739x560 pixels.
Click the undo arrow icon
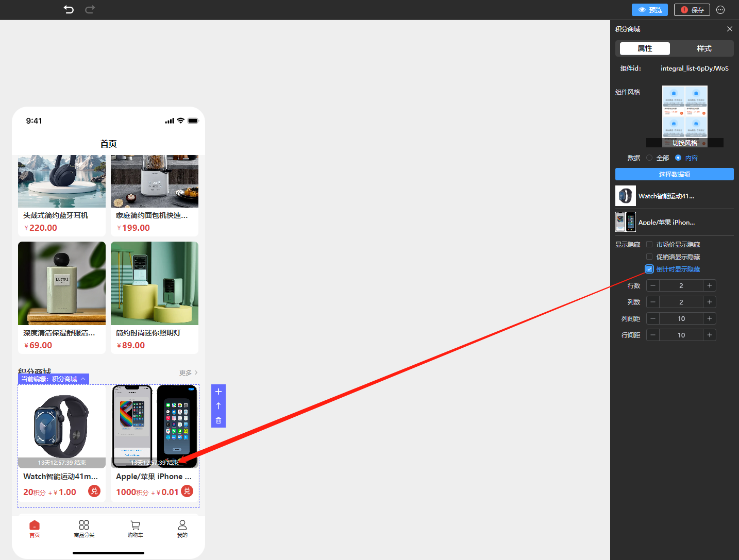click(69, 9)
